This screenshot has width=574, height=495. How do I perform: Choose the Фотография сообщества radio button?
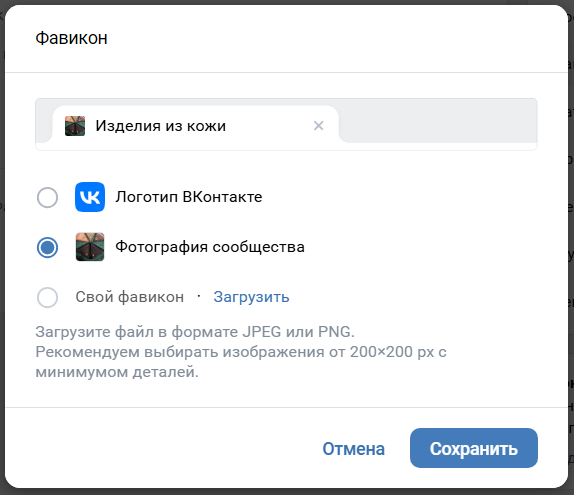47,248
